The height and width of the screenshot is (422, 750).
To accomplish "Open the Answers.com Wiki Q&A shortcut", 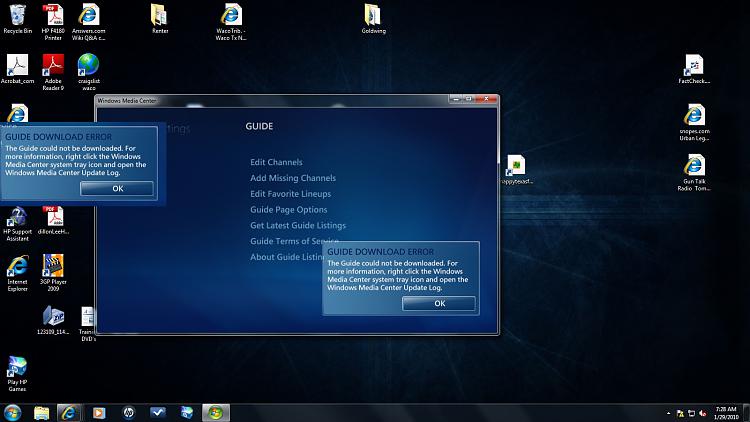I will click(x=88, y=22).
